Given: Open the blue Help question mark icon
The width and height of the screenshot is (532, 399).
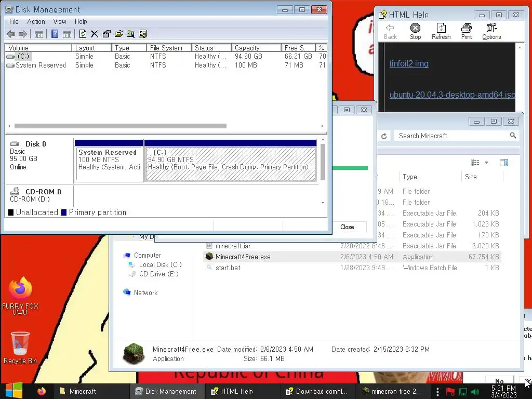Looking at the screenshot, I should [x=55, y=34].
